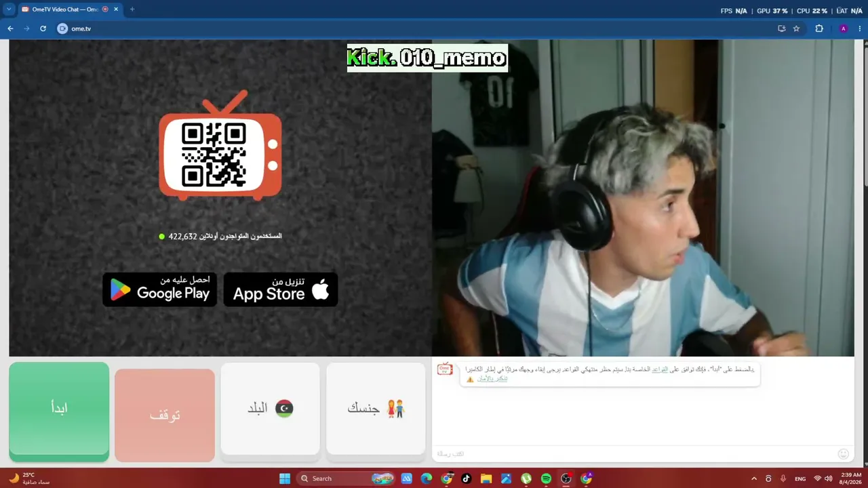This screenshot has height=488, width=868.
Task: Open the emoji picker in chat box
Action: 844,453
